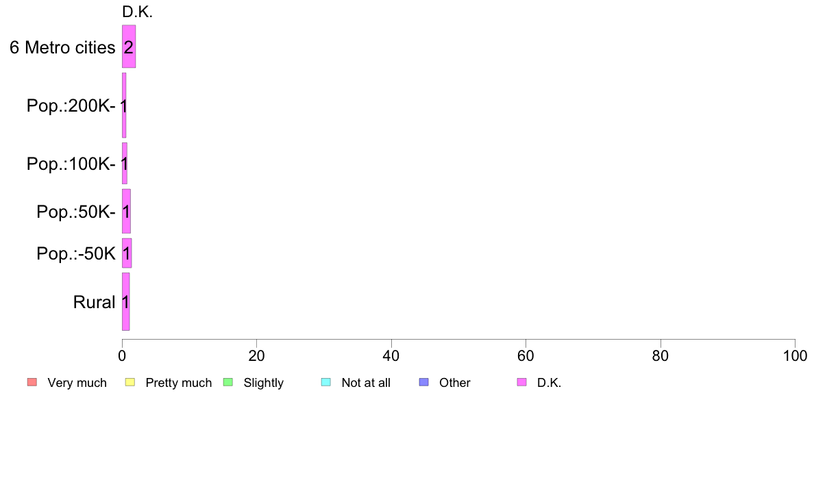Click the blue Other legend swatch
Screen dimensions: 814x504
(x=423, y=382)
